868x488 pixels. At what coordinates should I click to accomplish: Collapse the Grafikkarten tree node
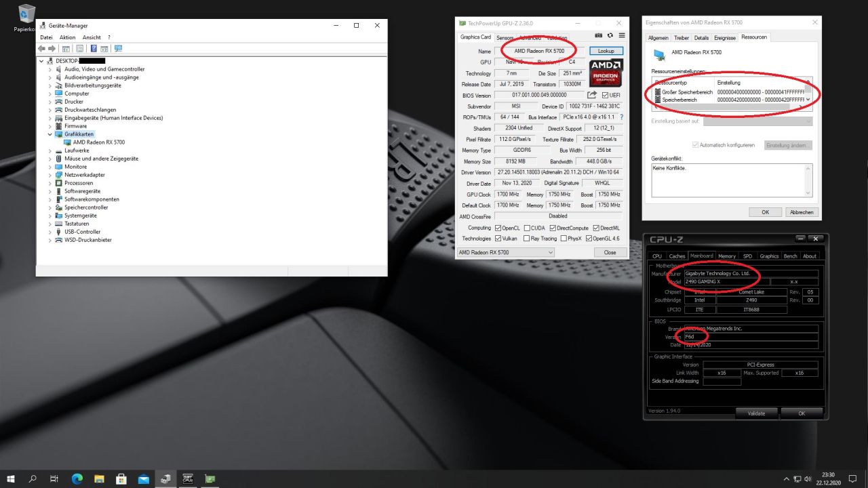(x=50, y=134)
